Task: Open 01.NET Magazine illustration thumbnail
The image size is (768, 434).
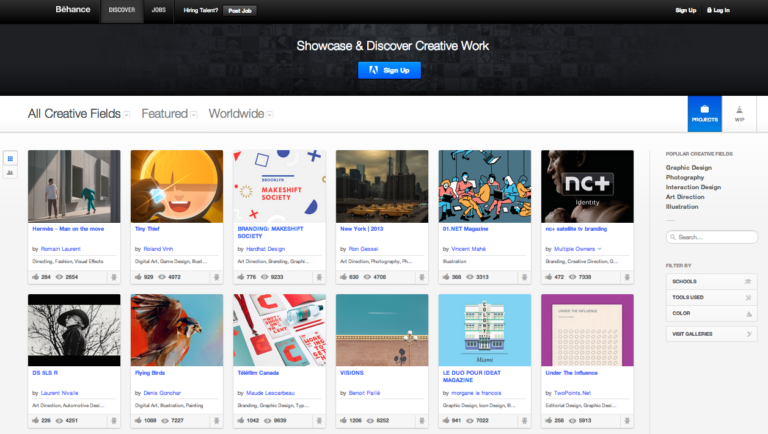Action: tap(484, 187)
